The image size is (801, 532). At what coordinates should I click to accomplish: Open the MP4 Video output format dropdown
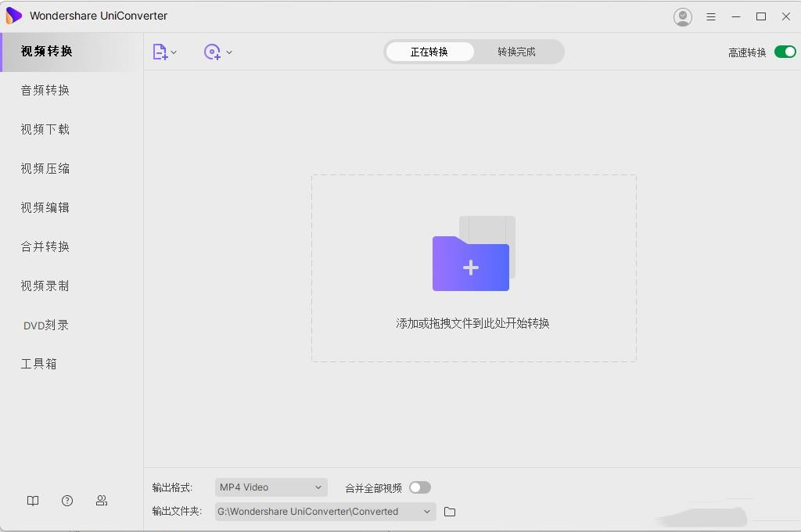click(x=270, y=487)
